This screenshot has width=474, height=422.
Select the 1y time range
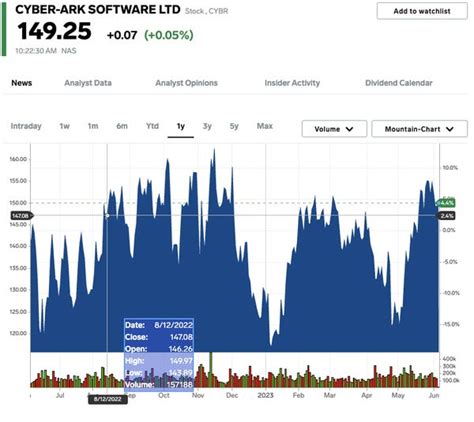coord(181,126)
